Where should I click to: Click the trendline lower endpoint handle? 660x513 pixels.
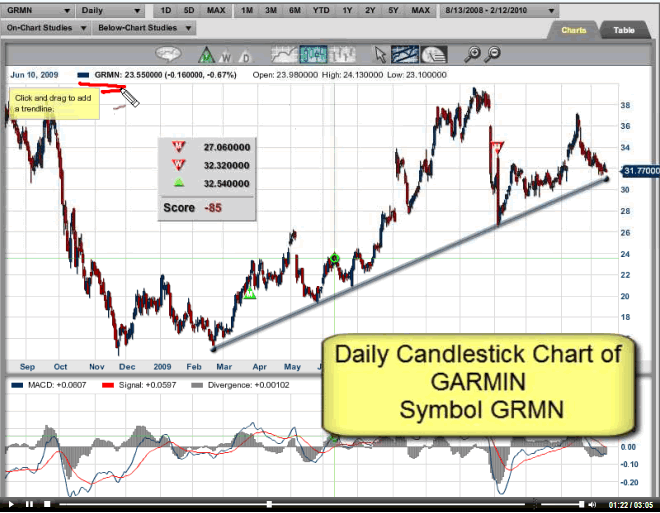click(213, 349)
